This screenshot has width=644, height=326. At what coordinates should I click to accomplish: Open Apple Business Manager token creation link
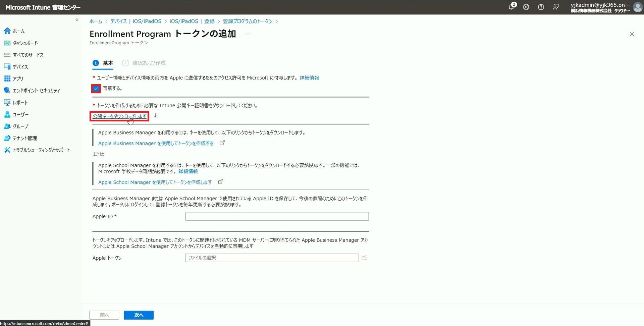tap(156, 143)
